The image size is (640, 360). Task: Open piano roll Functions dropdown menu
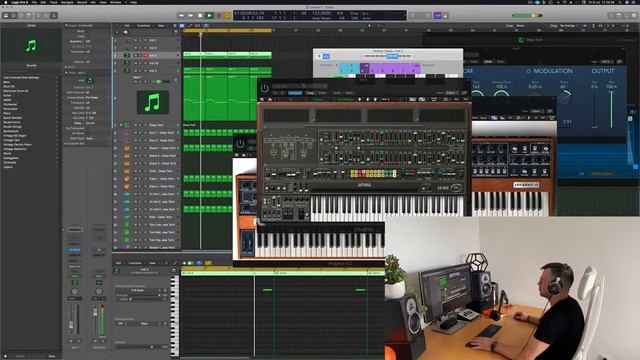[135, 263]
